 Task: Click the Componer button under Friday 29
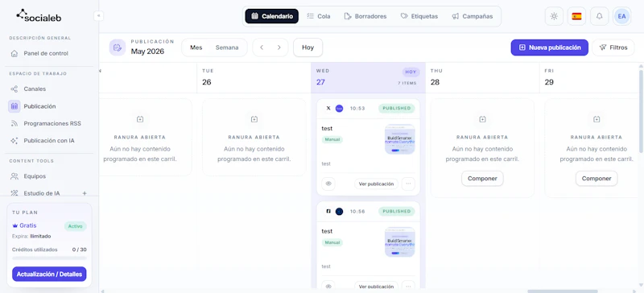pyautogui.click(x=597, y=179)
